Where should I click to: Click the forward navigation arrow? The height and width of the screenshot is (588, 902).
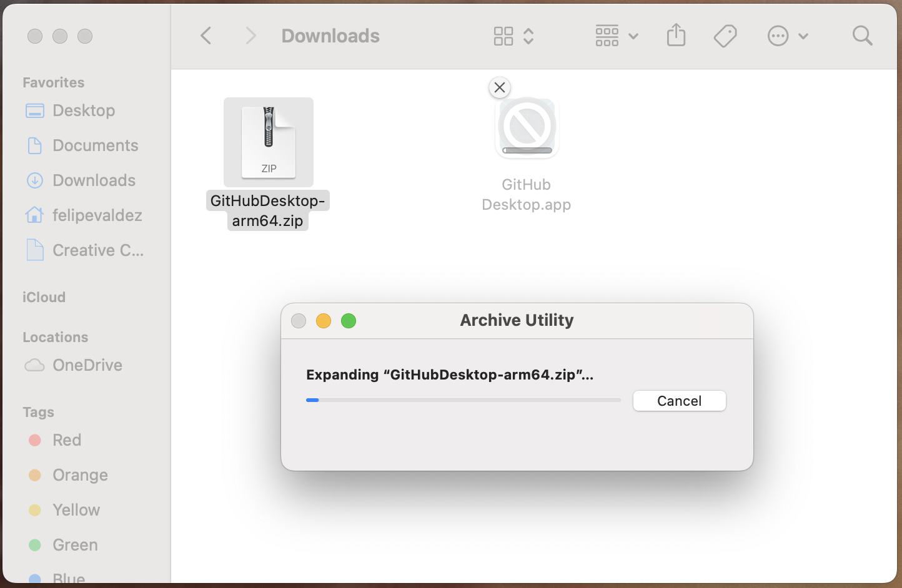250,36
